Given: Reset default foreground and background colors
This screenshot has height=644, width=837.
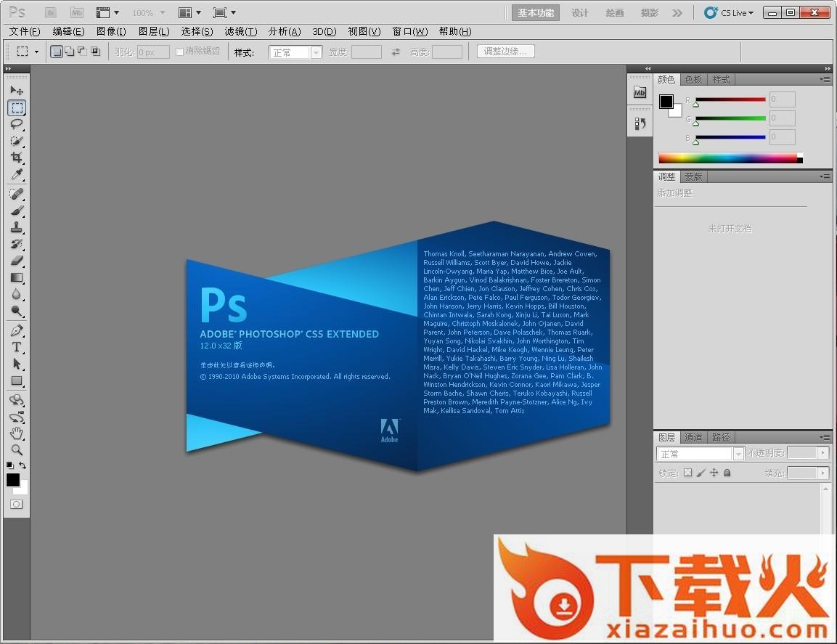Looking at the screenshot, I should 10,465.
